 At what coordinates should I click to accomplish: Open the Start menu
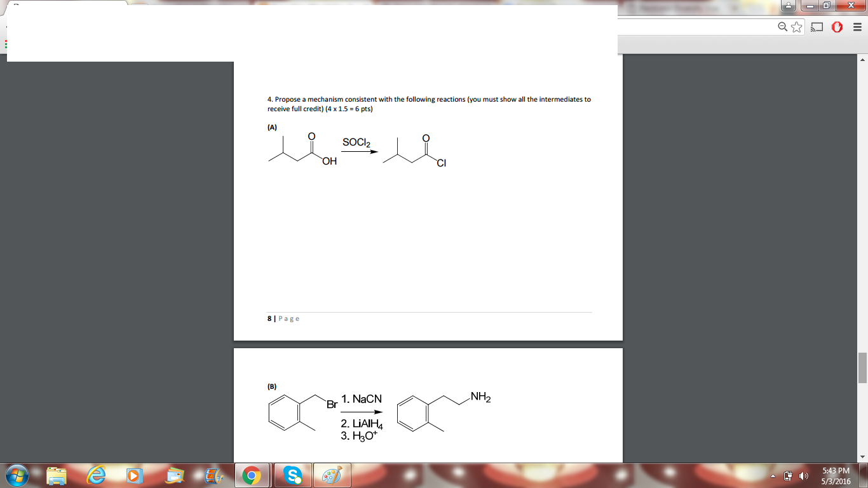pyautogui.click(x=17, y=475)
